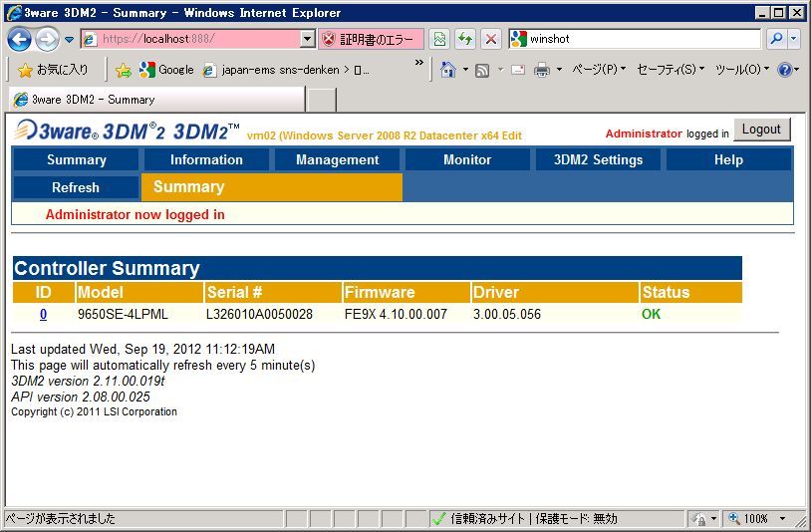The image size is (811, 532).
Task: Open the certificate error (証明書のエラー) notice
Action: tap(371, 39)
